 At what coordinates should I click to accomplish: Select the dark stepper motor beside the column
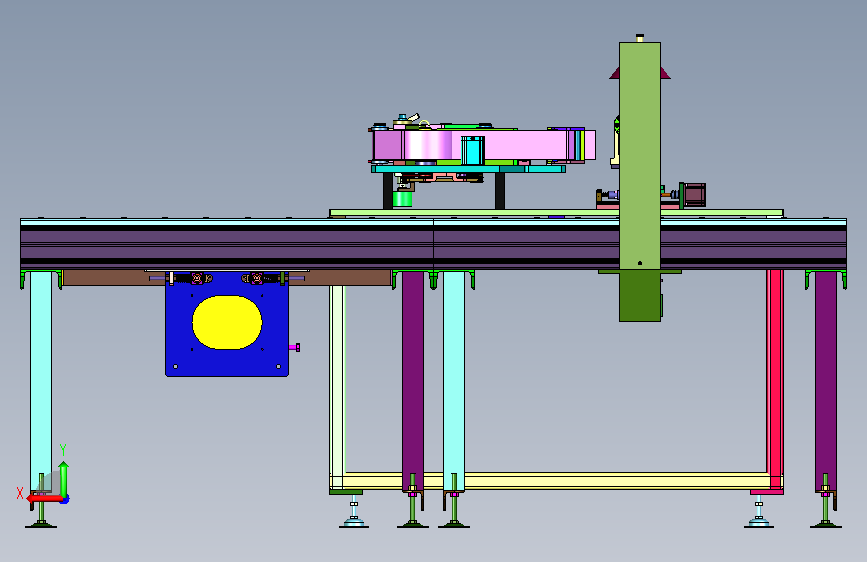tap(695, 195)
